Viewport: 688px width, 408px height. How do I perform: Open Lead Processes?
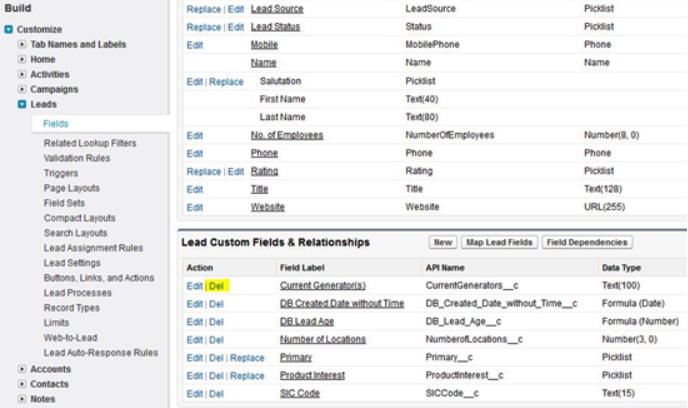[x=78, y=293]
